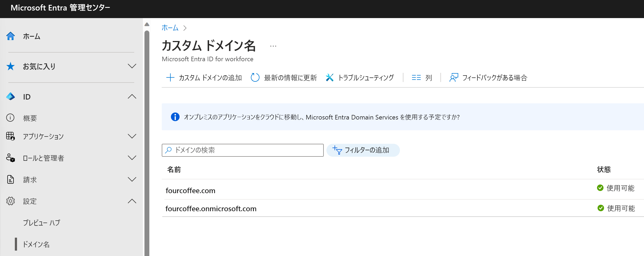Click フィードバックがある場合 button
The width and height of the screenshot is (644, 256).
pos(488,78)
